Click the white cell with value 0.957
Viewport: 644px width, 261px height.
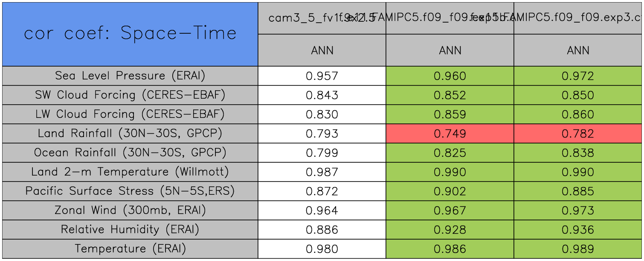pos(322,76)
